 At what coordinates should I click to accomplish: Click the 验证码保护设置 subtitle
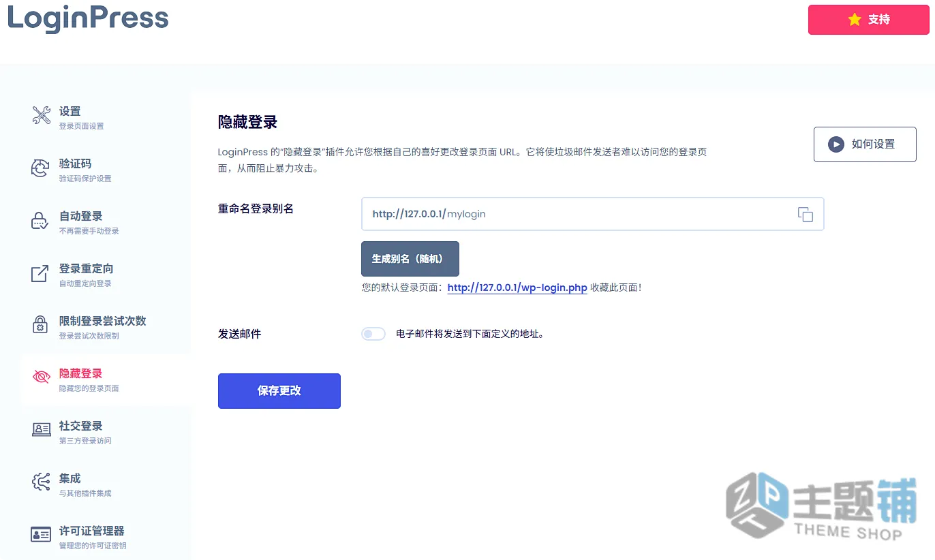85,178
